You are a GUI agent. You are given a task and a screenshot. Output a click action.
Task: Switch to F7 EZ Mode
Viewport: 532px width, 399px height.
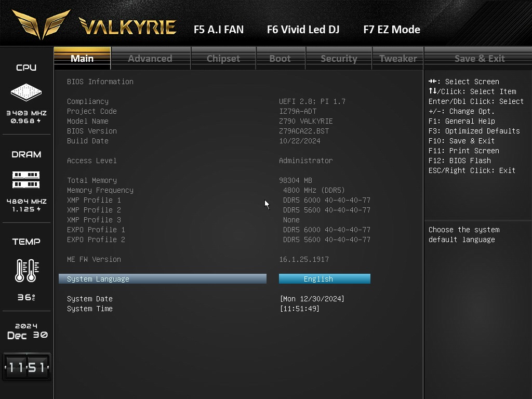coord(392,30)
